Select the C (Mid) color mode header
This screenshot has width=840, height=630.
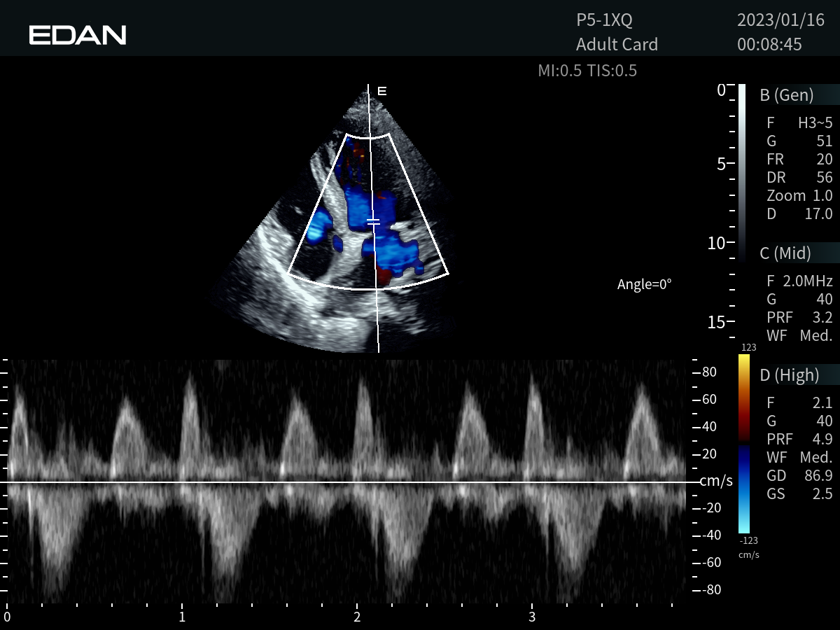785,253
